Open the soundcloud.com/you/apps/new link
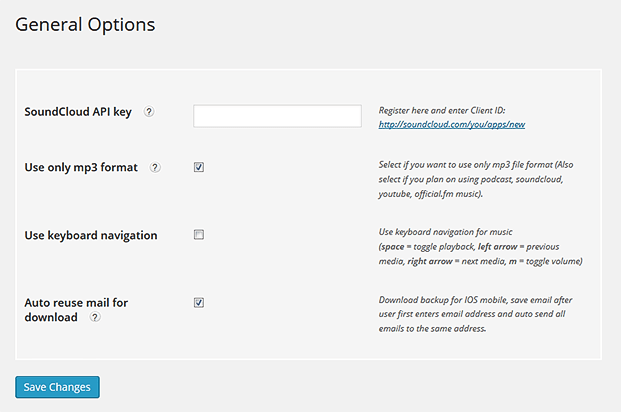 point(452,125)
